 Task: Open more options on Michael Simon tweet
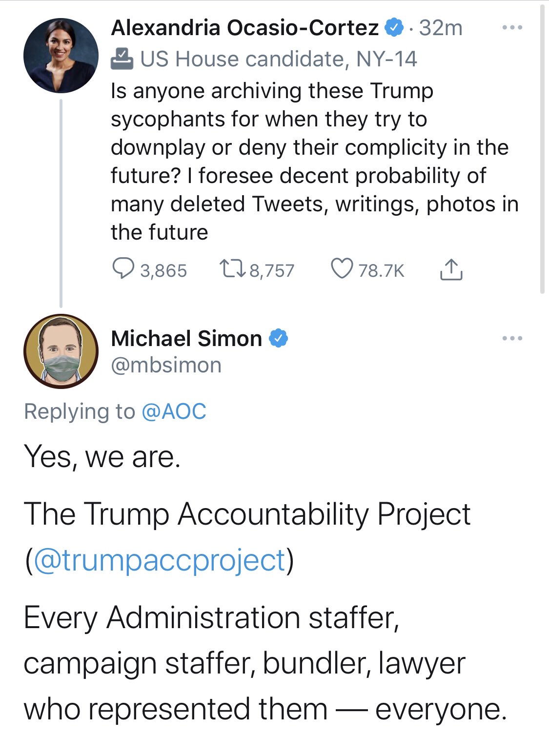512,338
